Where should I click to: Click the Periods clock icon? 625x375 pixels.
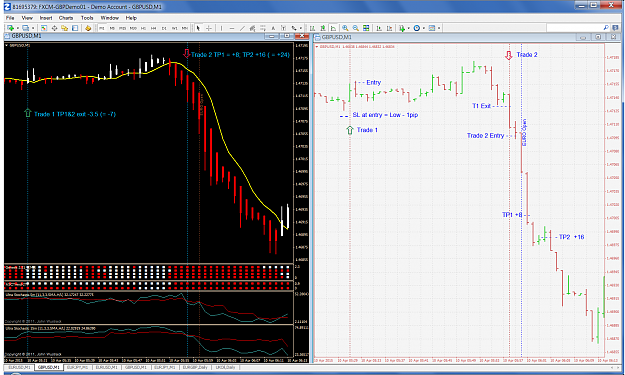tap(417, 28)
